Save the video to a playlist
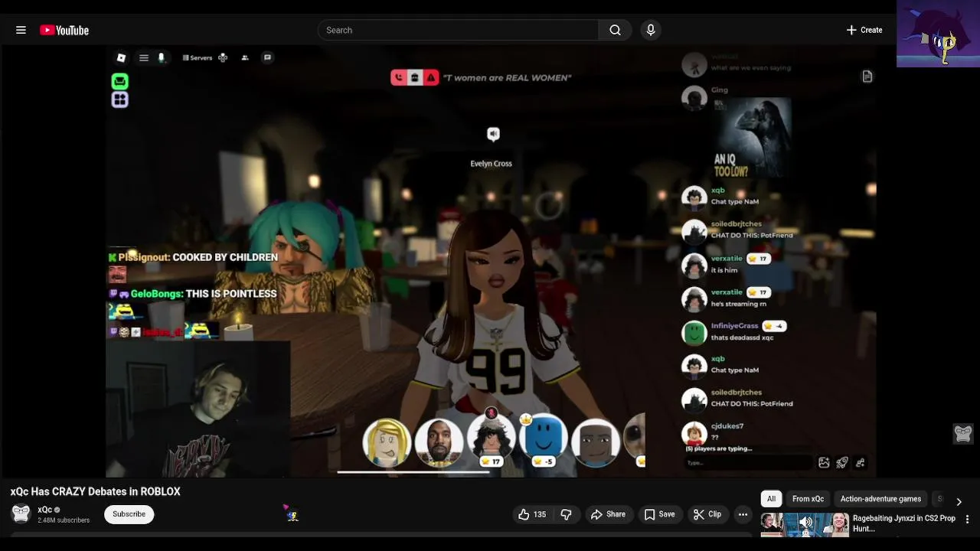980x551 pixels. (659, 514)
